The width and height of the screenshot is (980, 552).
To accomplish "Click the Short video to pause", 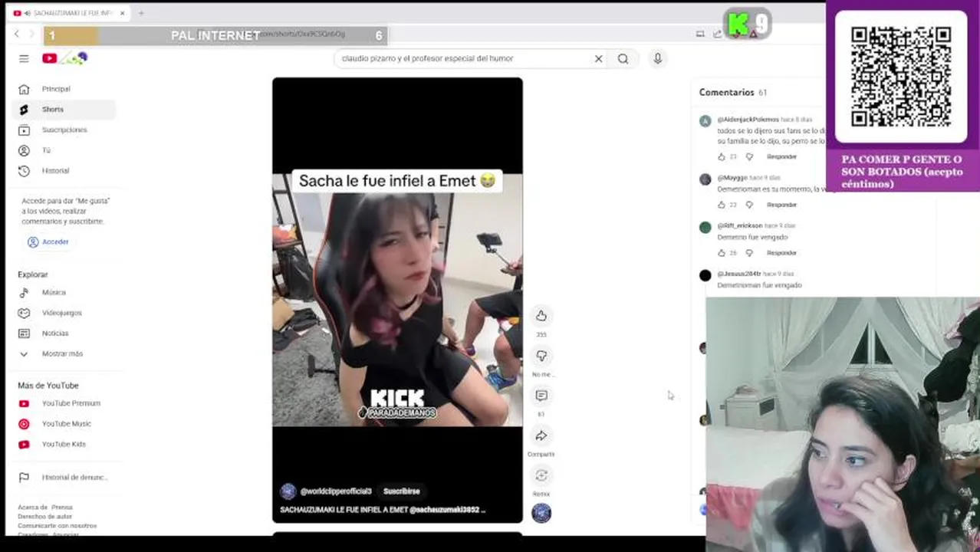I will tap(397, 300).
